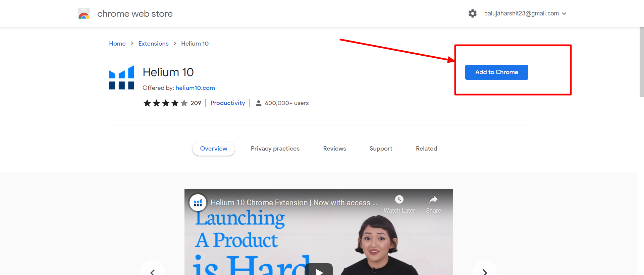
Task: Click the page vertical scrollbar
Action: click(x=641, y=62)
